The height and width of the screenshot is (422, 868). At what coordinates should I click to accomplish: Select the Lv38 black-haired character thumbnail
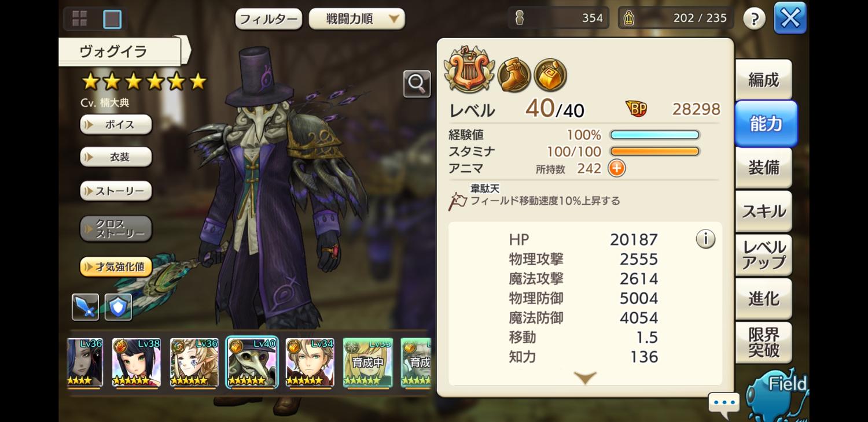(x=137, y=362)
